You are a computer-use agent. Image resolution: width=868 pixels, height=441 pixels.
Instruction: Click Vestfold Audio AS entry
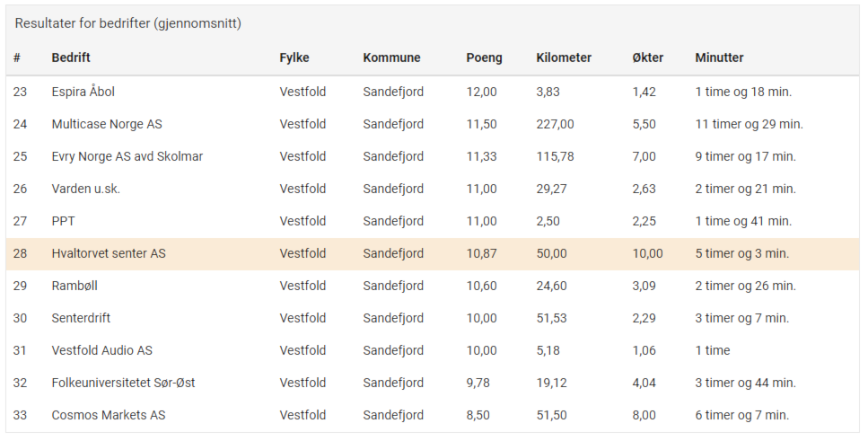click(101, 350)
